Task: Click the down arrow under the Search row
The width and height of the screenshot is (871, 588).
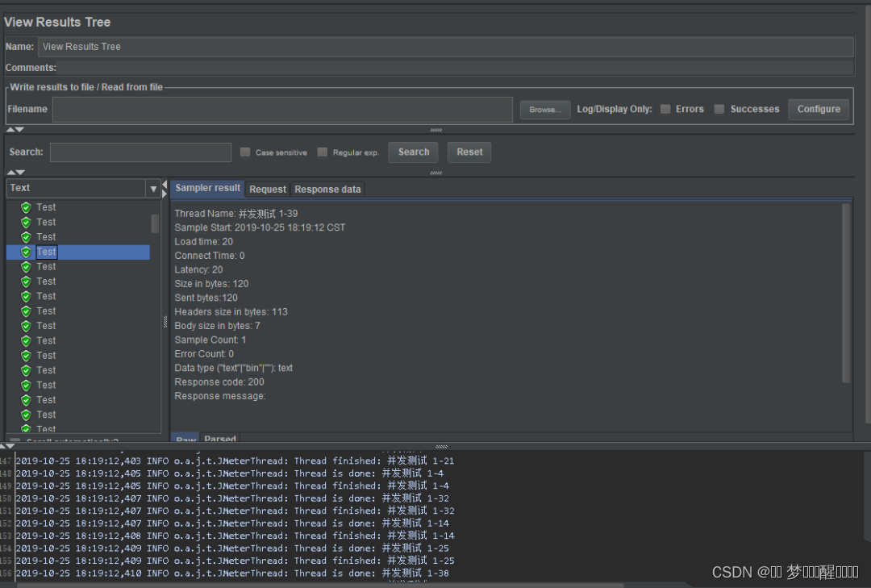Action: pyautogui.click(x=20, y=173)
